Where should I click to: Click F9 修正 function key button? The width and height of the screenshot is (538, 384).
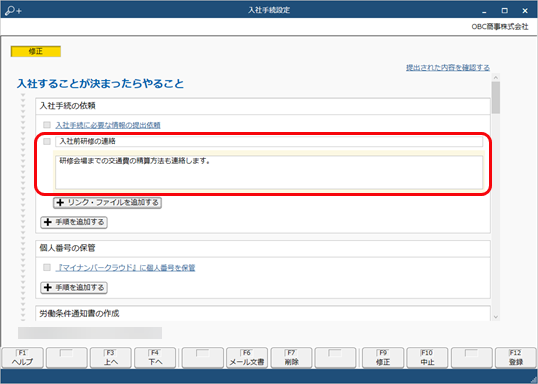pyautogui.click(x=383, y=358)
